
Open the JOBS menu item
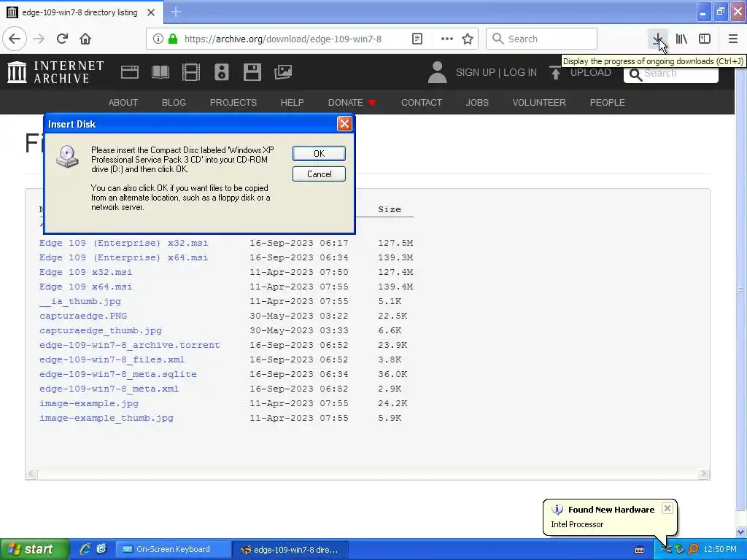coord(477,102)
